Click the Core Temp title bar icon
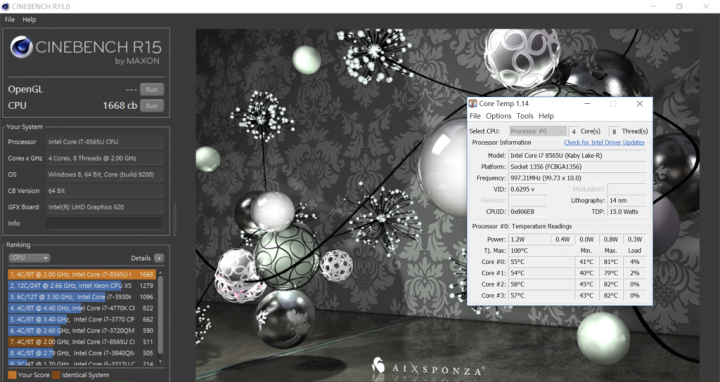The height and width of the screenshot is (382, 720). 472,104
